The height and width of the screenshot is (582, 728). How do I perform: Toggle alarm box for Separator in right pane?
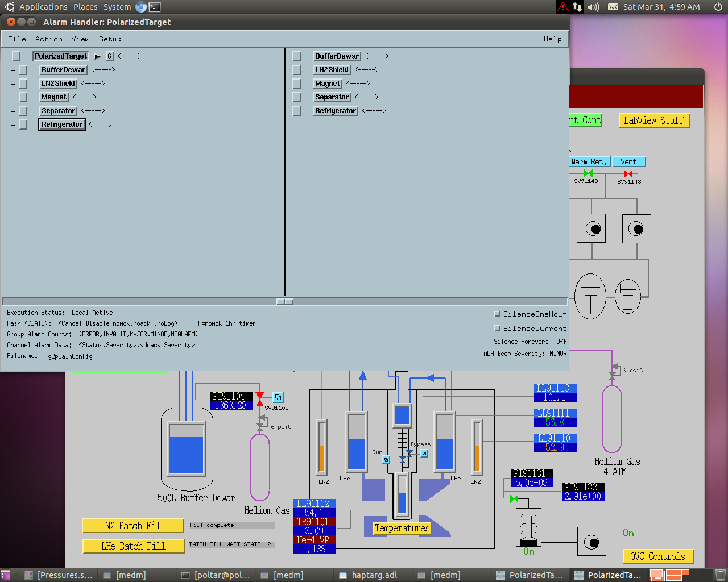point(297,97)
